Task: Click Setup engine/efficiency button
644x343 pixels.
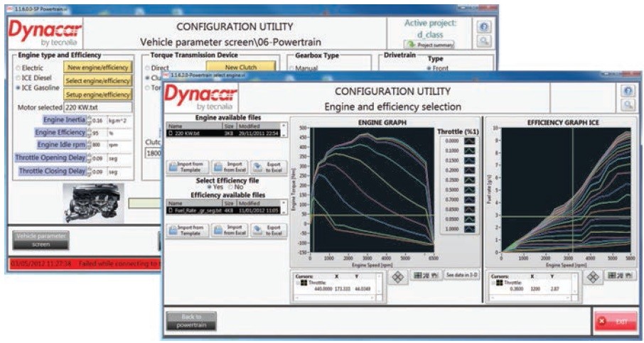Action: coord(98,94)
